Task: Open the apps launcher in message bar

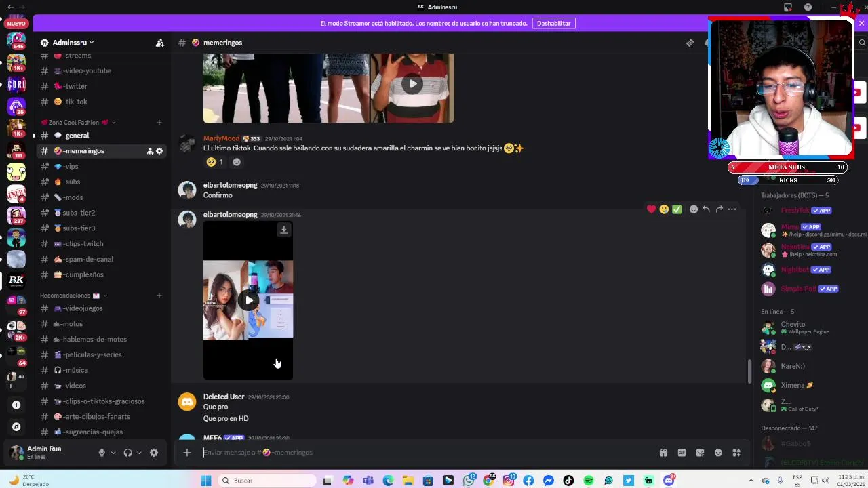Action: point(736,453)
